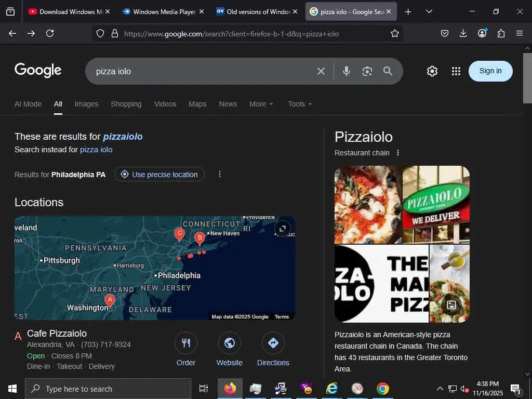Screen dimensions: 532x399
Task: Search instead for pizza iolo
Action: (x=96, y=150)
